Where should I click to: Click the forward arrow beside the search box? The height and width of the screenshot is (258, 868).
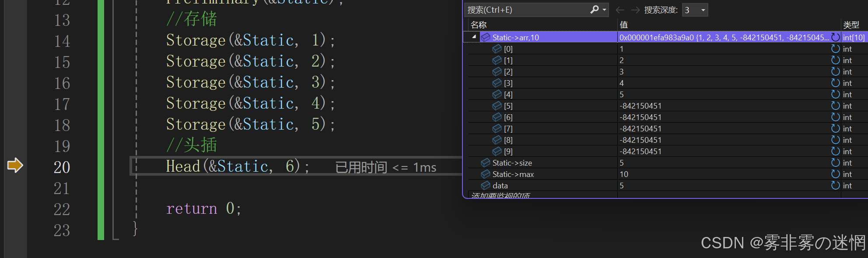[x=635, y=10]
